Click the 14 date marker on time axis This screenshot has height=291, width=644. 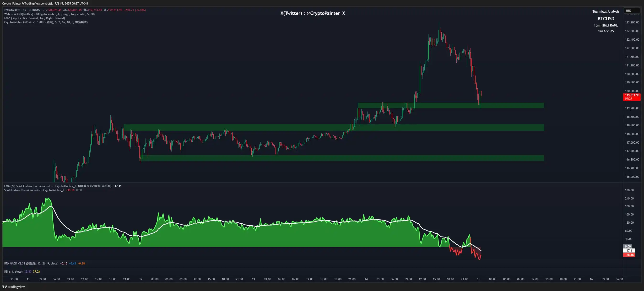click(366, 279)
